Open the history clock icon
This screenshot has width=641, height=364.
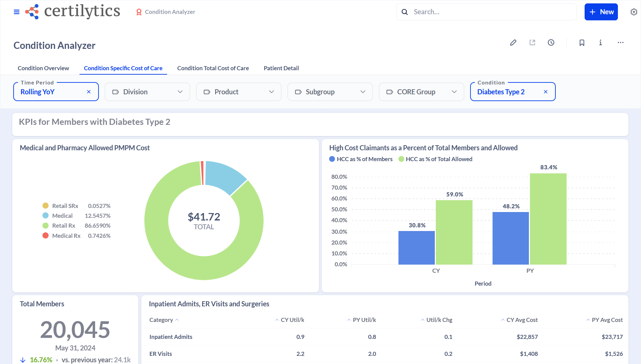click(551, 42)
